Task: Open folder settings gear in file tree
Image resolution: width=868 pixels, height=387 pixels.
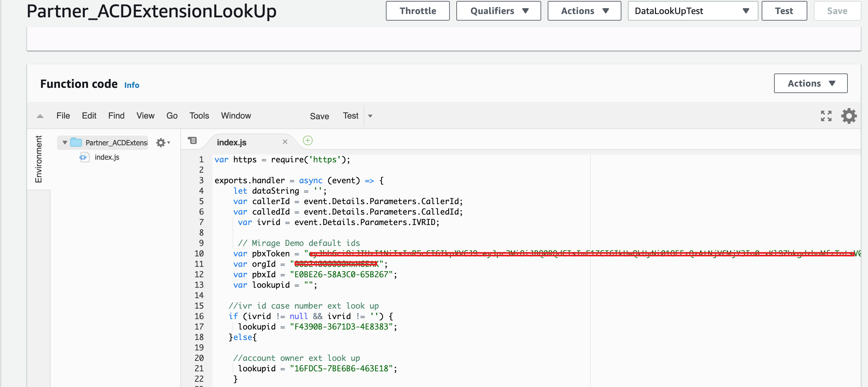Action: point(163,143)
